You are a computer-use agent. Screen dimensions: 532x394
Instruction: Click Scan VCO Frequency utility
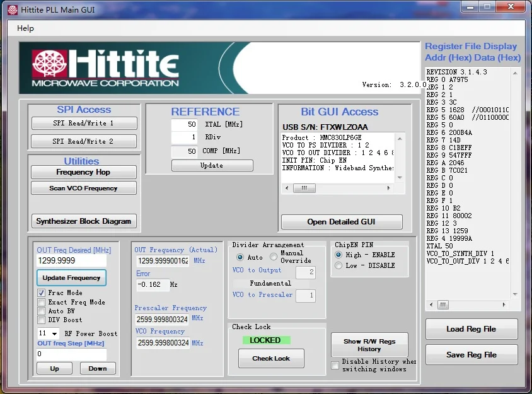coord(84,188)
